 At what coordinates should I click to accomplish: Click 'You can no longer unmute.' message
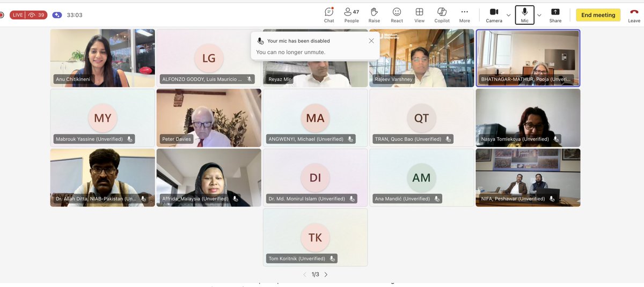291,52
